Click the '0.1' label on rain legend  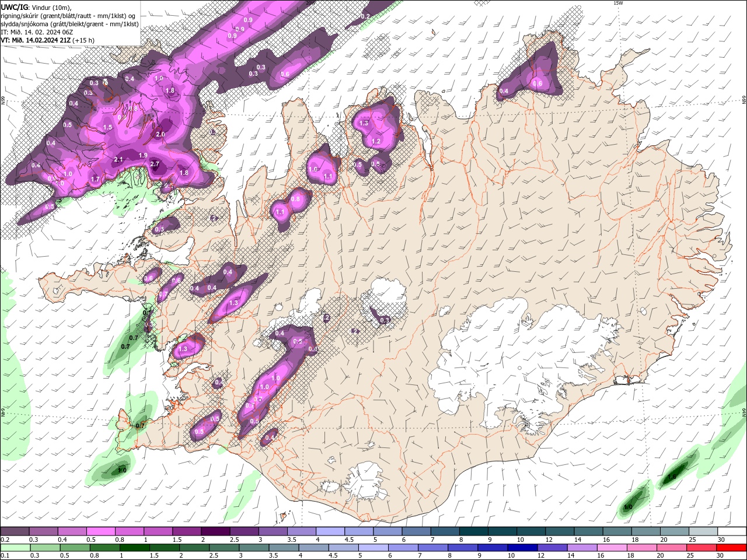(x=5, y=556)
